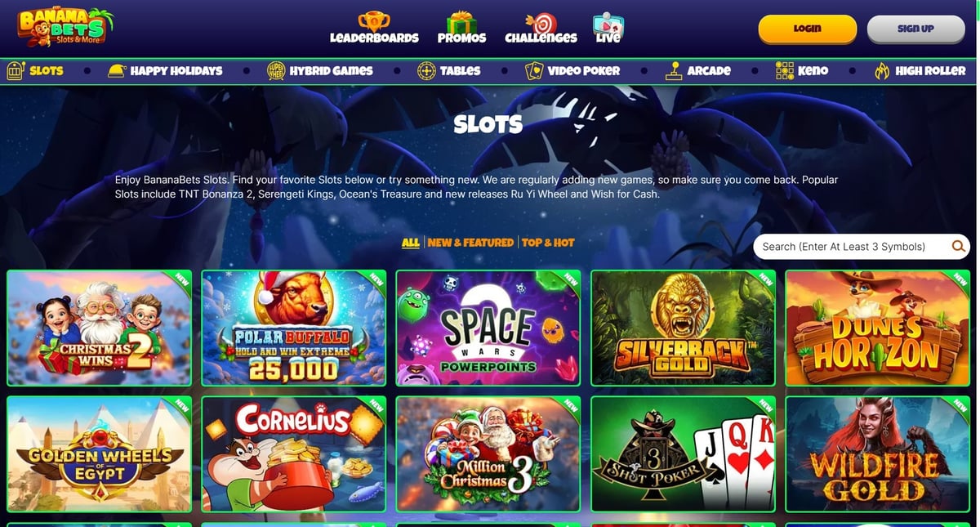Click the BananaBets logo

(65, 29)
